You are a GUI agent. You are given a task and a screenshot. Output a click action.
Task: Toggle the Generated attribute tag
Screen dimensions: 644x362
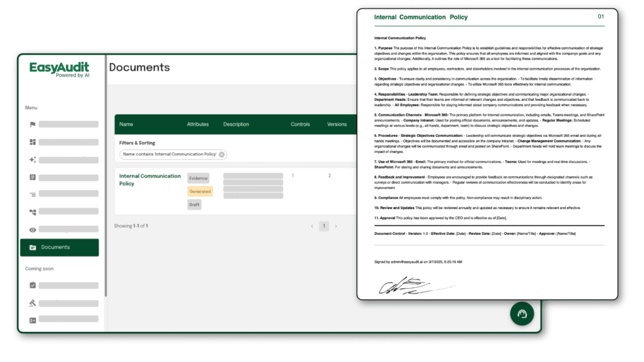[x=200, y=191]
